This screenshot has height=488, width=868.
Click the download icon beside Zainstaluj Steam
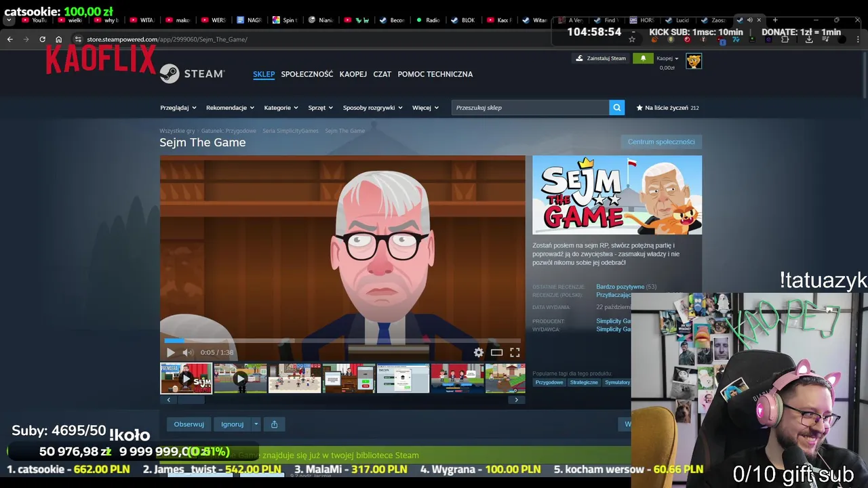579,58
